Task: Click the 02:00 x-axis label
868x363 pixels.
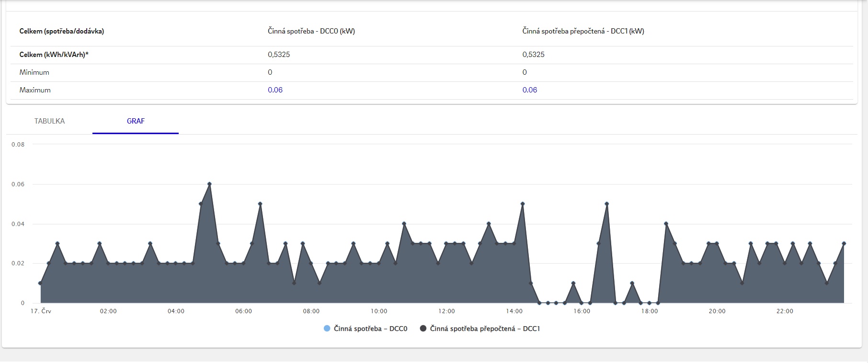Action: pyautogui.click(x=108, y=311)
